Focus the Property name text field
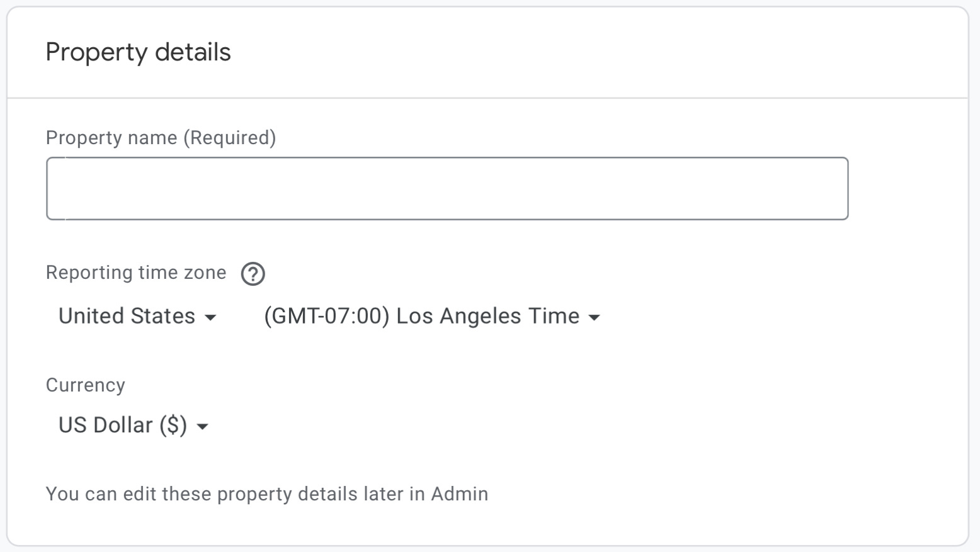 point(447,189)
